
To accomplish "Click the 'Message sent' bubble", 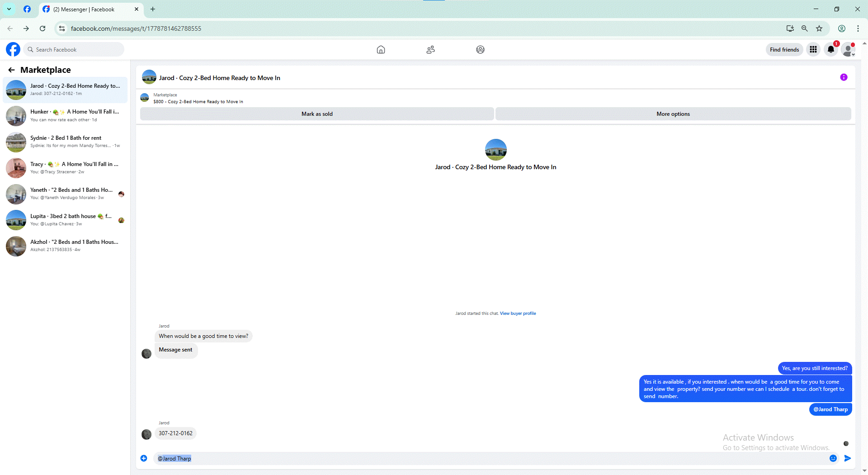I will pos(175,350).
